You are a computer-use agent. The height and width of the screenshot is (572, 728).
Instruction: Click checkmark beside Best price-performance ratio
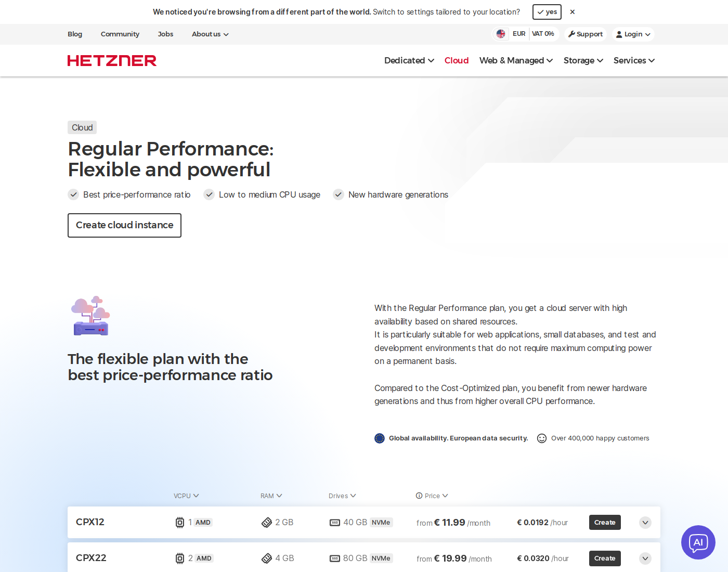click(x=73, y=194)
